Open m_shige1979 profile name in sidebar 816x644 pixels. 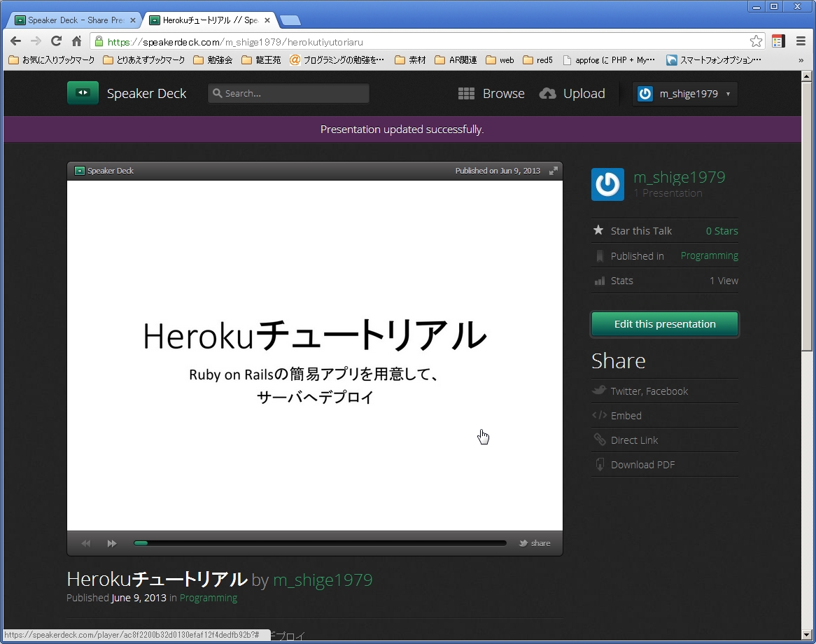[x=679, y=178]
